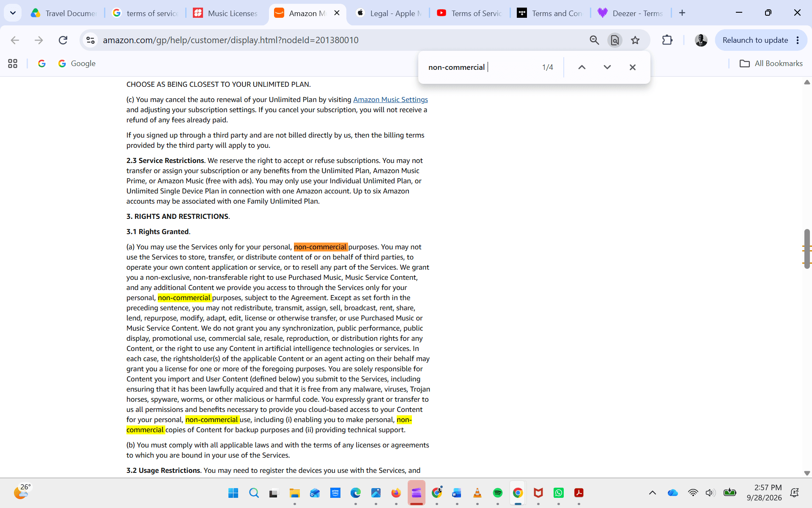Open the apps grid in bookmarks bar
This screenshot has width=812, height=508.
coord(13,63)
